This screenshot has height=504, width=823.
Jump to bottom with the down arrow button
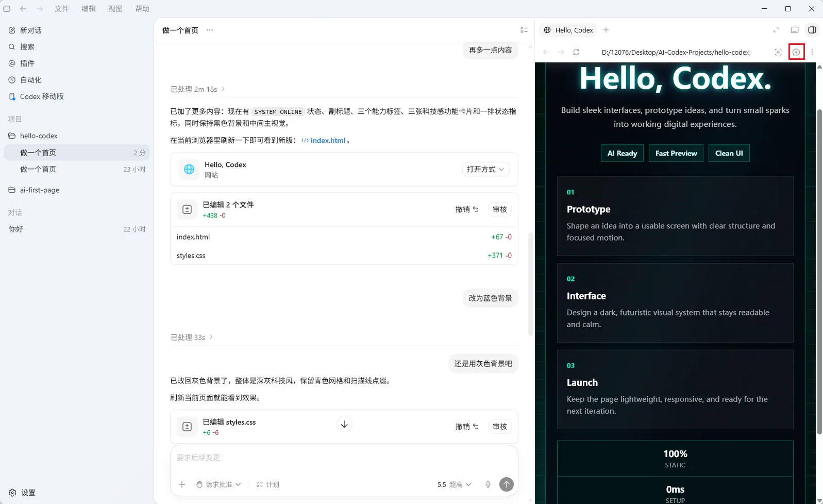tap(344, 424)
